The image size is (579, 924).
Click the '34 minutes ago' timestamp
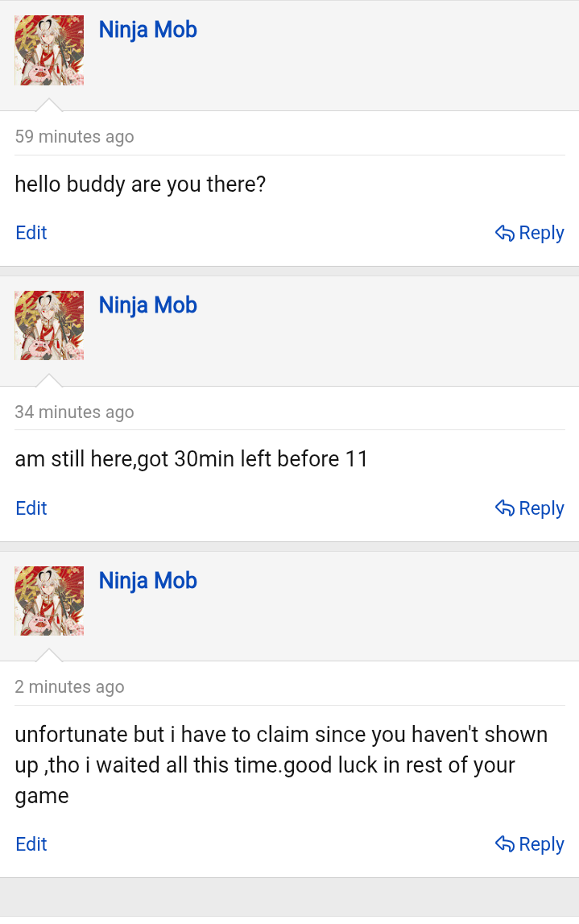click(74, 412)
